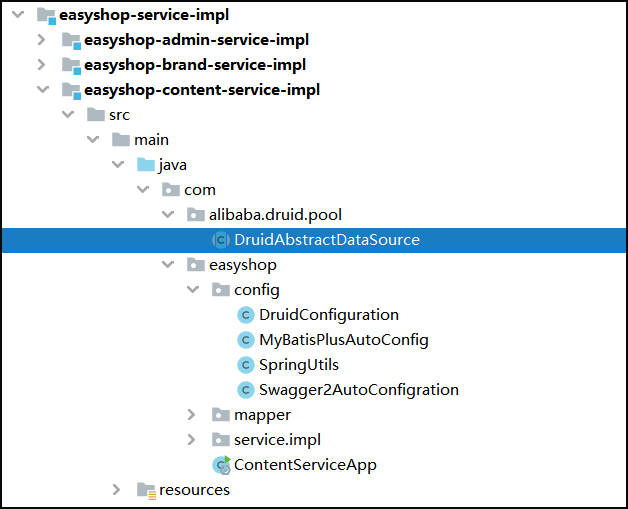Select the src folder name
The image size is (628, 509).
(119, 115)
